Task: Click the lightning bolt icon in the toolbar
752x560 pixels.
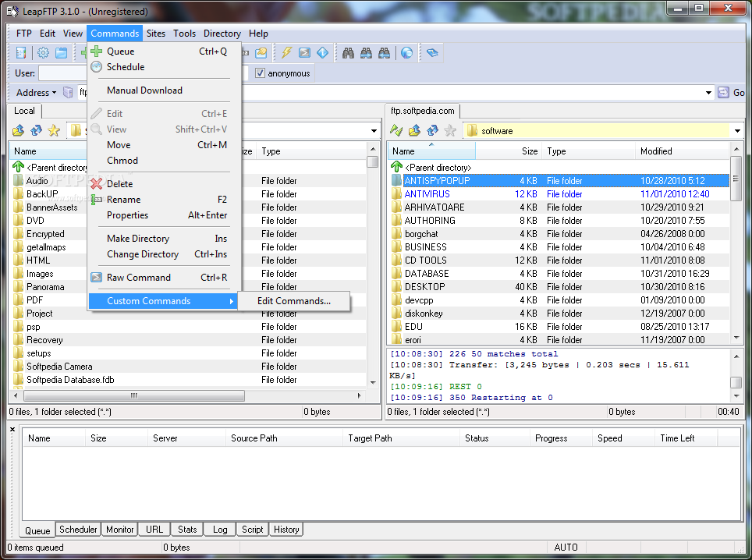Action: pyautogui.click(x=286, y=53)
